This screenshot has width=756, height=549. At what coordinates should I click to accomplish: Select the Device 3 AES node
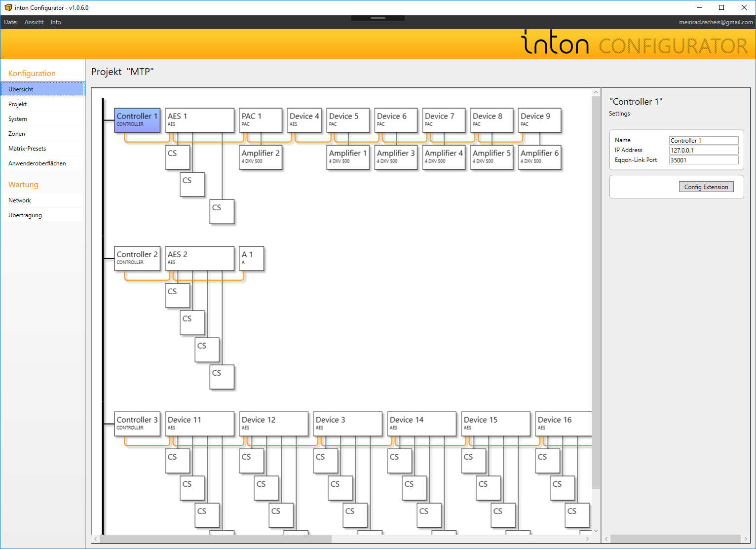[x=347, y=424]
